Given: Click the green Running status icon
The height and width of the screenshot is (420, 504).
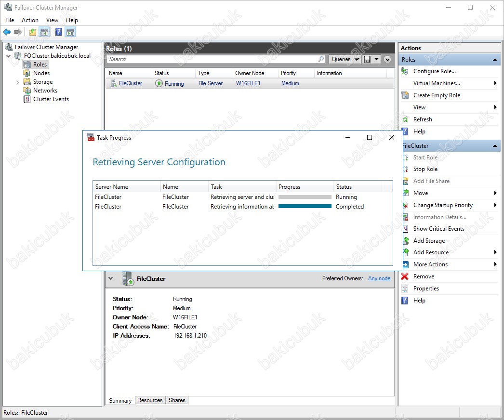Looking at the screenshot, I should (x=159, y=83).
